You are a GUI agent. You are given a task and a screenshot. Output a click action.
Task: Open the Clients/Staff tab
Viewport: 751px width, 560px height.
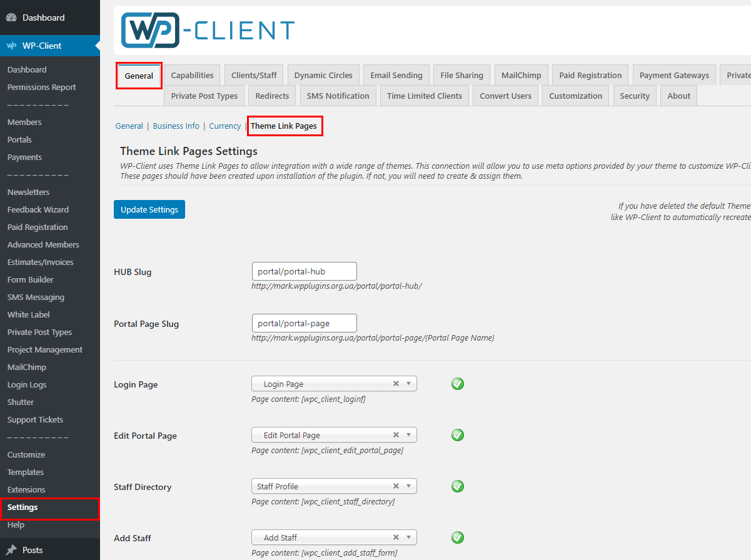point(254,75)
